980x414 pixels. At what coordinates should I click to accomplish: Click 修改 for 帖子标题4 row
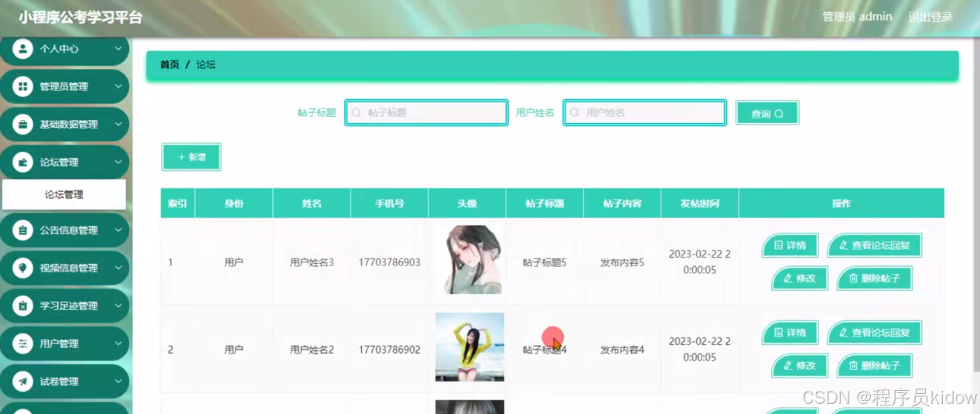pyautogui.click(x=800, y=365)
